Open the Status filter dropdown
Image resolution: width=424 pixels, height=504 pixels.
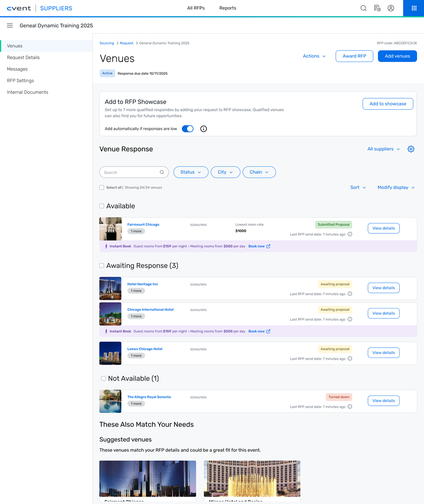click(x=191, y=172)
